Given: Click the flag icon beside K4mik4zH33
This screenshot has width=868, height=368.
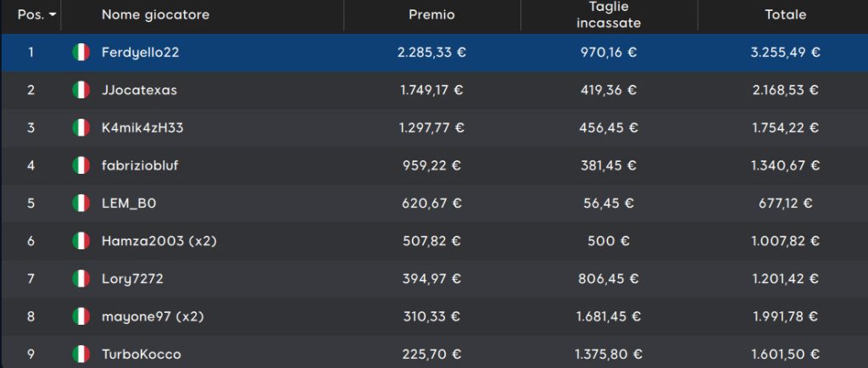Looking at the screenshot, I should click(x=81, y=128).
